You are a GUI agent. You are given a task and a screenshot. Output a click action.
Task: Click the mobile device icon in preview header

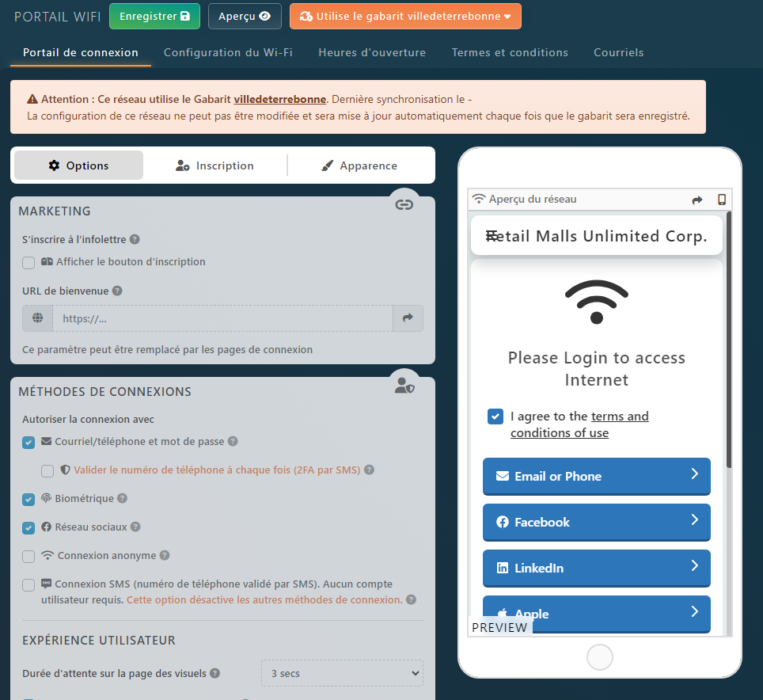click(721, 200)
